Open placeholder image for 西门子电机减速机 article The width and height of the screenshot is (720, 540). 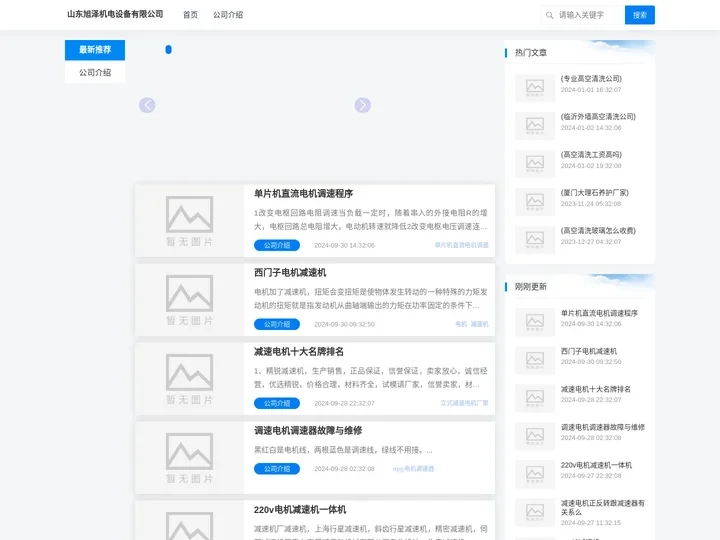189,300
